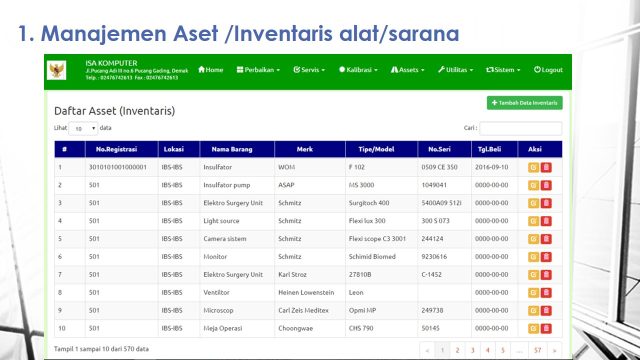Screen dimensions: 640x360
Task: Go to pagination page 4
Action: (x=487, y=350)
